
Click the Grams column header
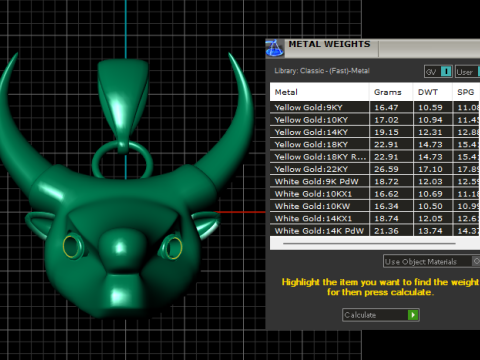coord(391,92)
